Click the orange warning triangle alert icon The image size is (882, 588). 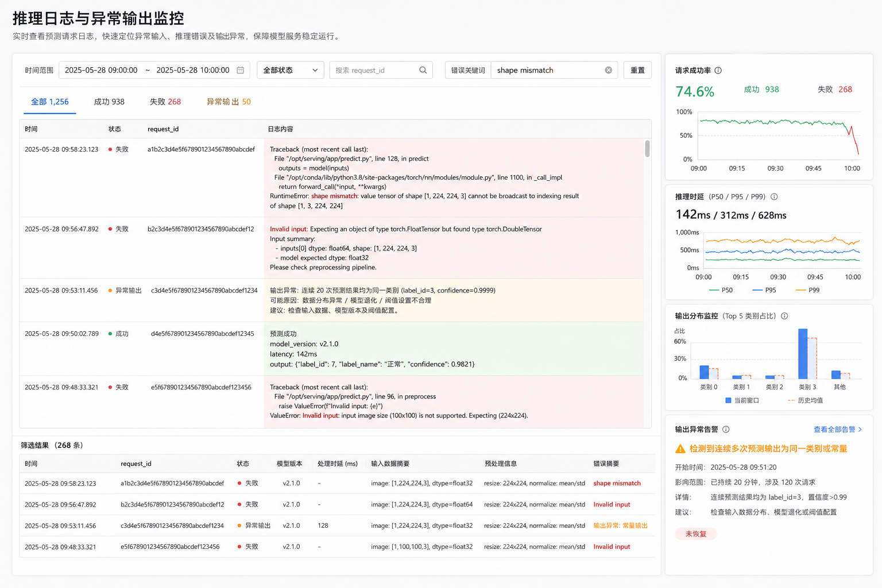tap(680, 449)
